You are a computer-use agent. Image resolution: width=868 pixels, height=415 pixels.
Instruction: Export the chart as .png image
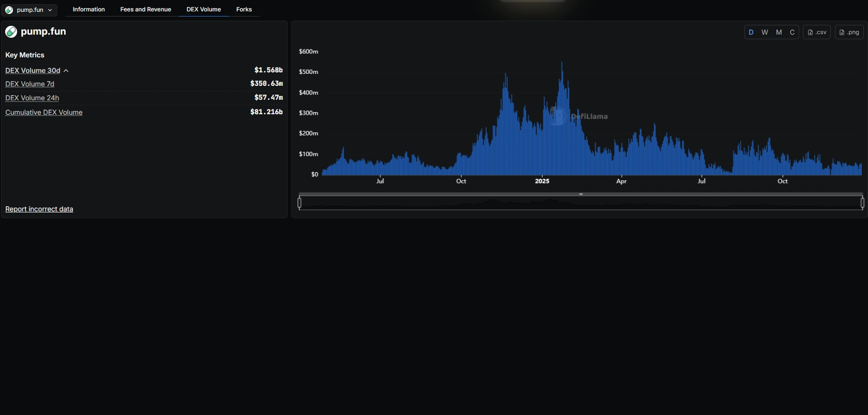[x=849, y=32]
